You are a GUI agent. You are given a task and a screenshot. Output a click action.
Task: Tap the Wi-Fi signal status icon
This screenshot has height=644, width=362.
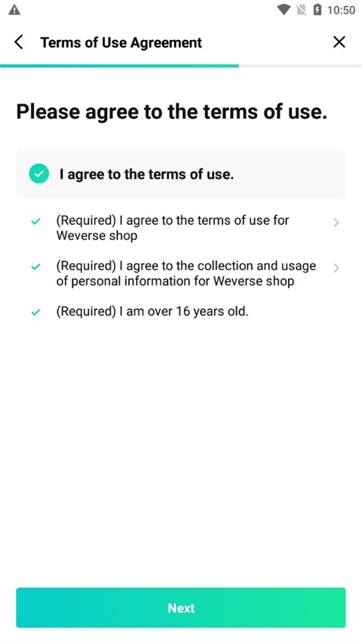click(x=284, y=10)
